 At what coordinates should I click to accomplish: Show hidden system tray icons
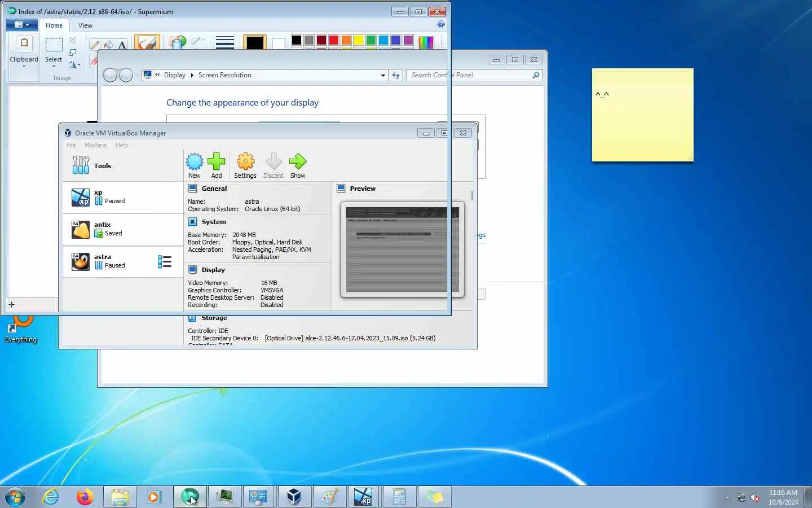pyautogui.click(x=727, y=497)
